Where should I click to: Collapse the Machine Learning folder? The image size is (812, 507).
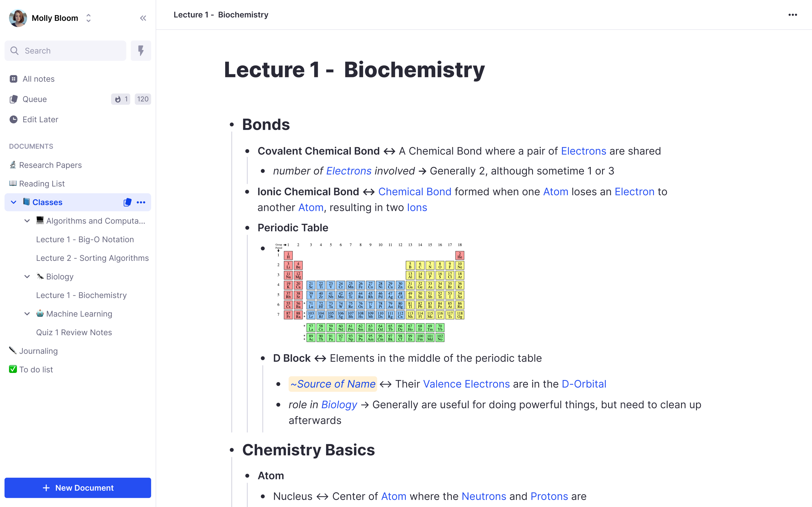27,314
